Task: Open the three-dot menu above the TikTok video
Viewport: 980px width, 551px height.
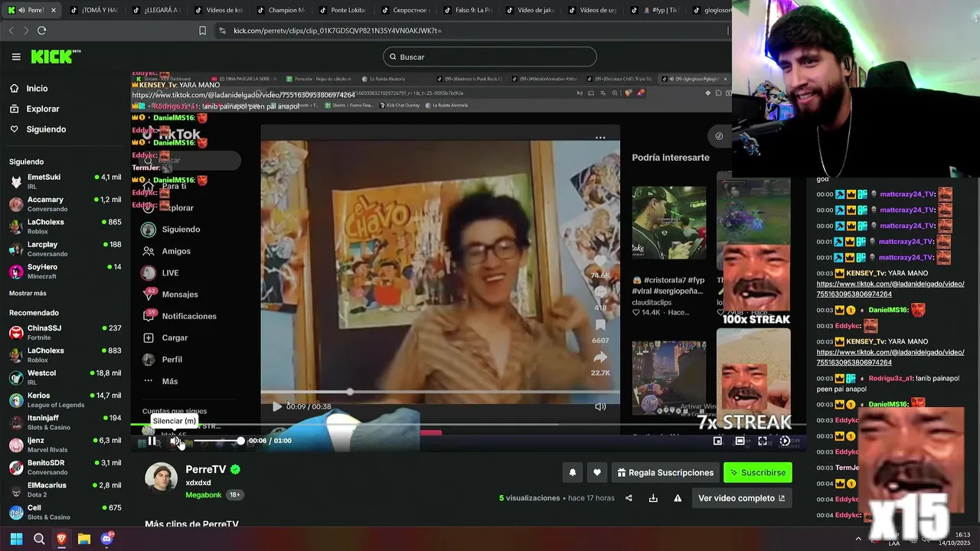Action: pyautogui.click(x=600, y=138)
